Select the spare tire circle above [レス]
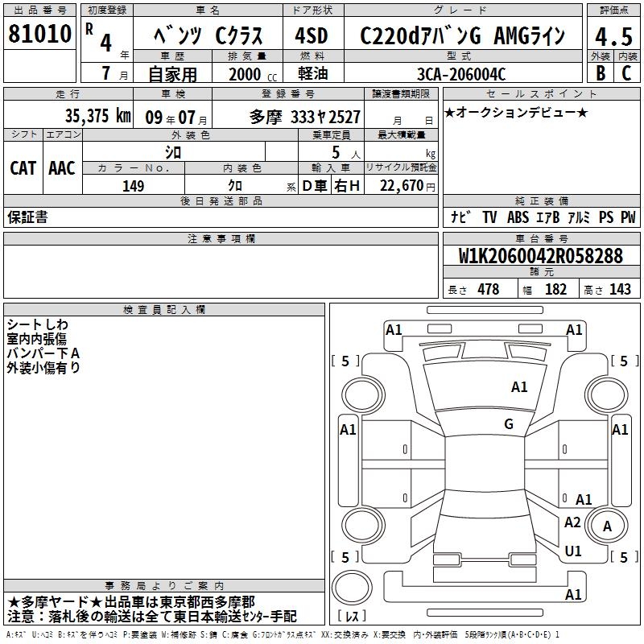This screenshot has height=644, width=644. [x=352, y=587]
